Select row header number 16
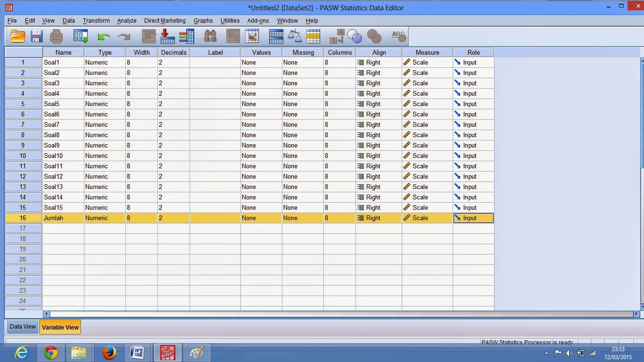Image resolution: width=644 pixels, height=362 pixels. click(x=24, y=218)
